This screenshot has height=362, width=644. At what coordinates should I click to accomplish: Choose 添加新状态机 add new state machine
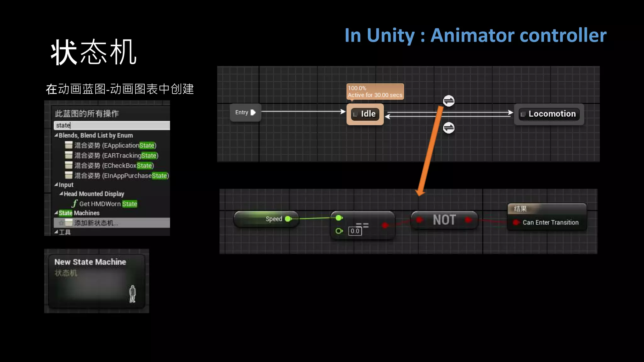pos(112,223)
